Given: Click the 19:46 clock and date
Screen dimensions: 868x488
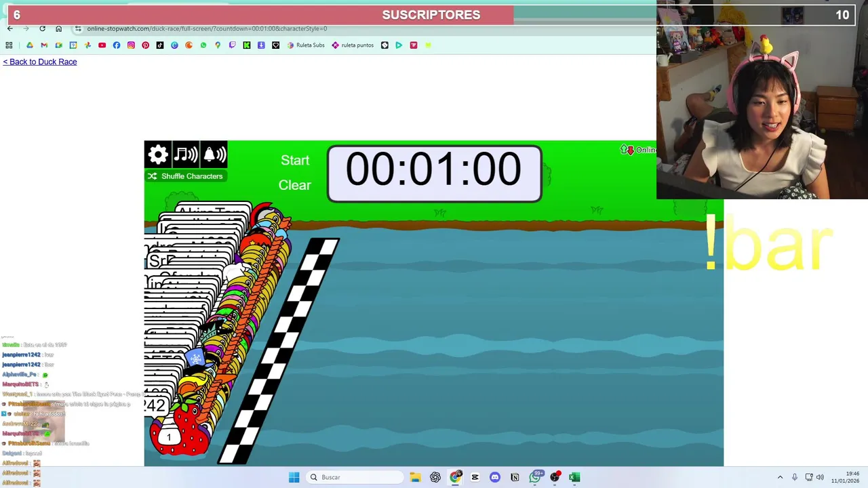Looking at the screenshot, I should click(846, 477).
